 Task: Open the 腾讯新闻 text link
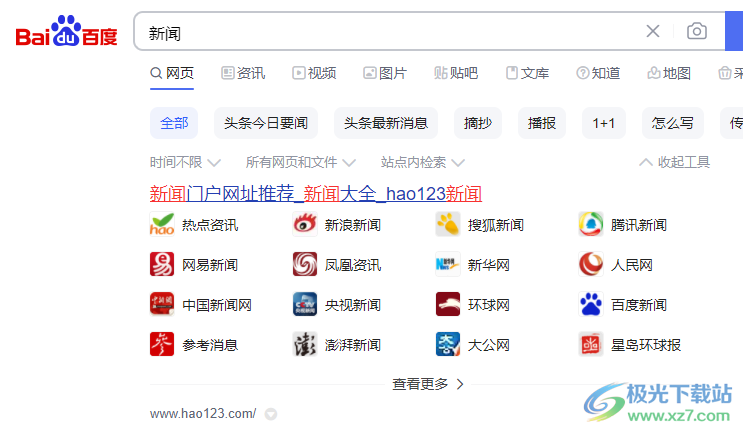tap(639, 225)
